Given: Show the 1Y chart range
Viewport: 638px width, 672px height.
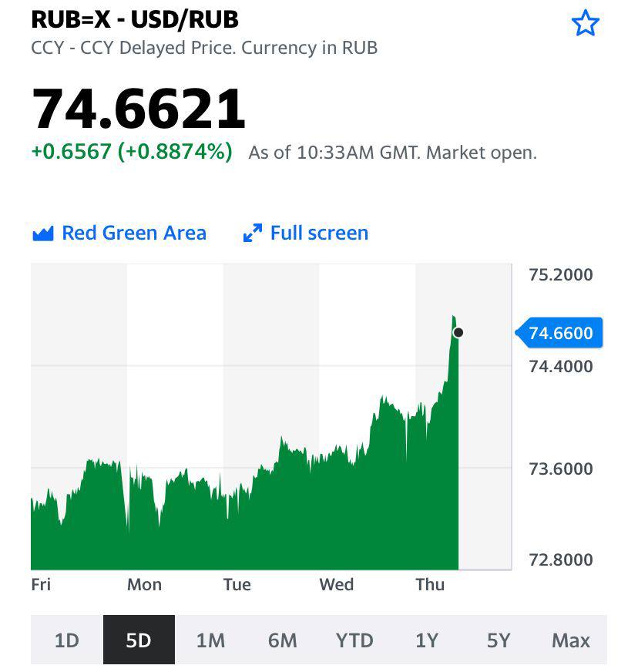Looking at the screenshot, I should pyautogui.click(x=427, y=640).
